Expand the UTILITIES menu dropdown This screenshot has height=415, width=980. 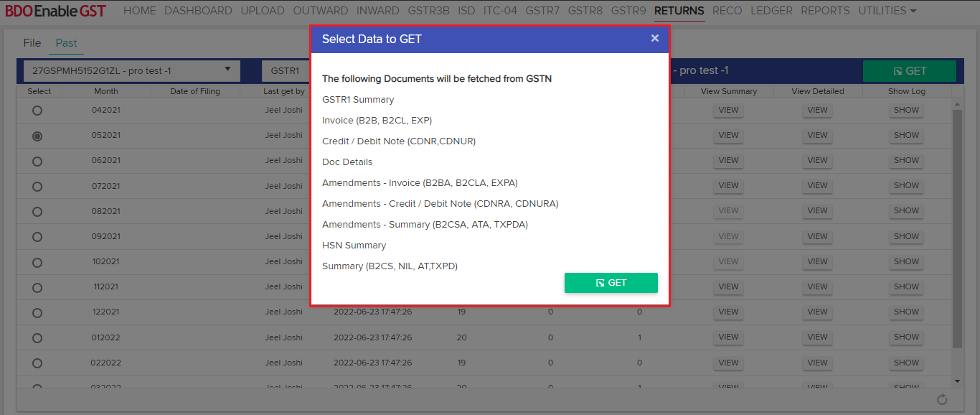click(887, 11)
